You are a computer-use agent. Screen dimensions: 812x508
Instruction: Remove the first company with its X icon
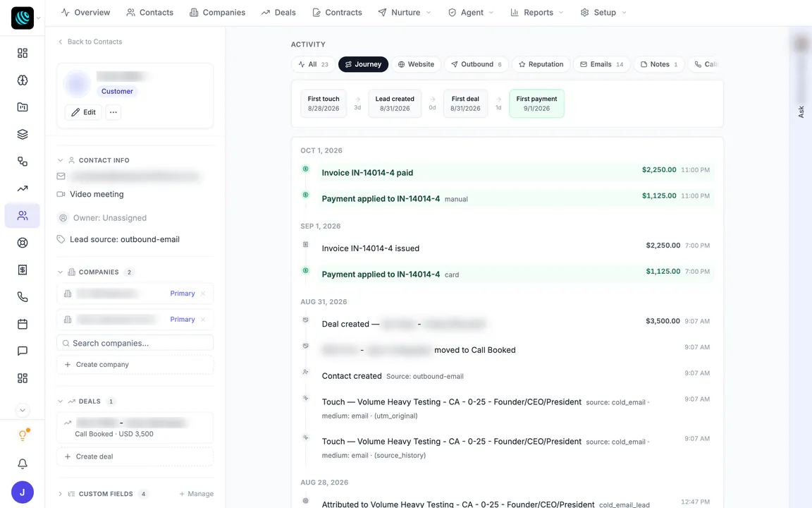pyautogui.click(x=203, y=294)
